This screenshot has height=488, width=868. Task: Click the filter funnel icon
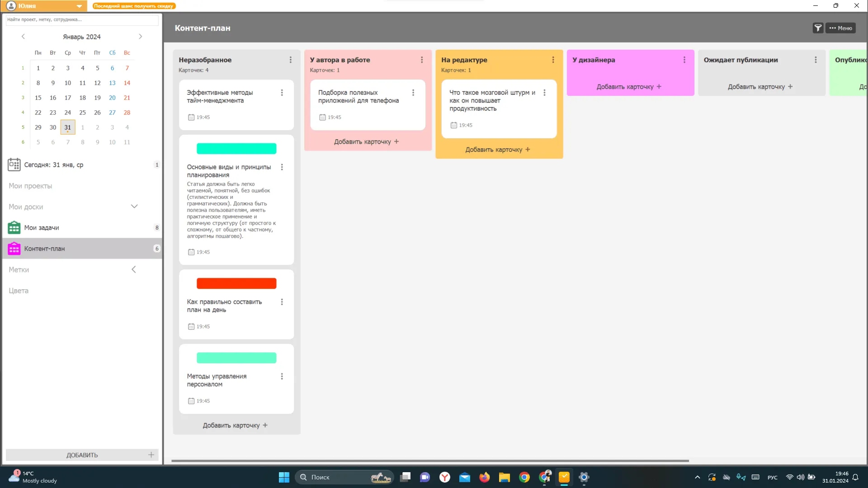pyautogui.click(x=818, y=28)
